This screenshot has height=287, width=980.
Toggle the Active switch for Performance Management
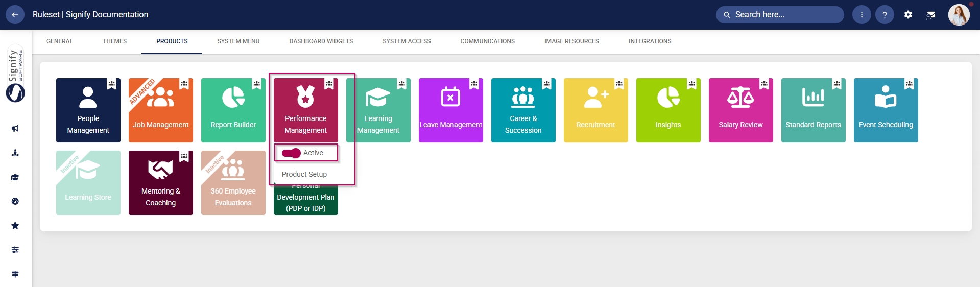291,153
